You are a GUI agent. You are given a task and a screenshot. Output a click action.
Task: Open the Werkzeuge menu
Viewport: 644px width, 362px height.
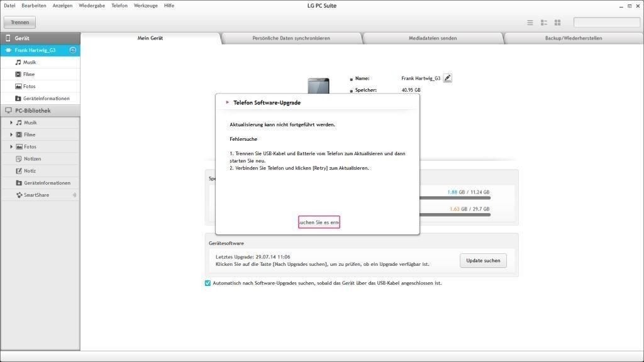pyautogui.click(x=146, y=6)
